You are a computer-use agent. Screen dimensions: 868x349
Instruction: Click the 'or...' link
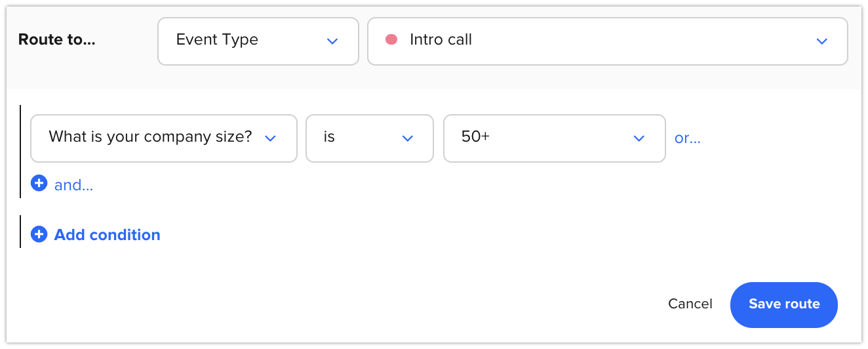point(687,138)
